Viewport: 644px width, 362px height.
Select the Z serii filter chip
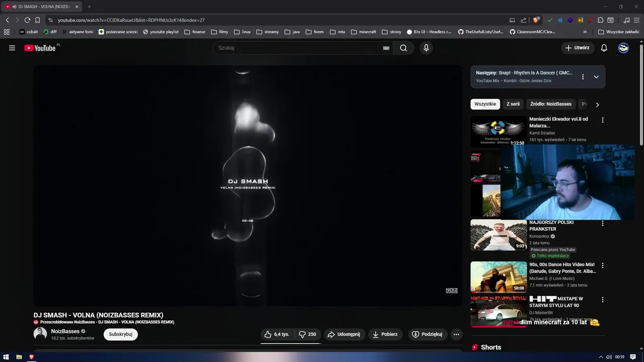[513, 104]
